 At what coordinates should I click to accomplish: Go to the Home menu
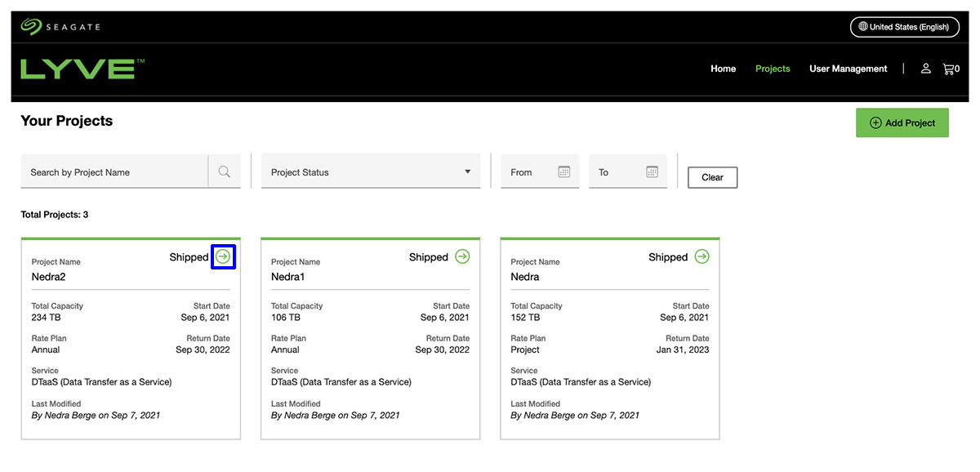click(723, 69)
